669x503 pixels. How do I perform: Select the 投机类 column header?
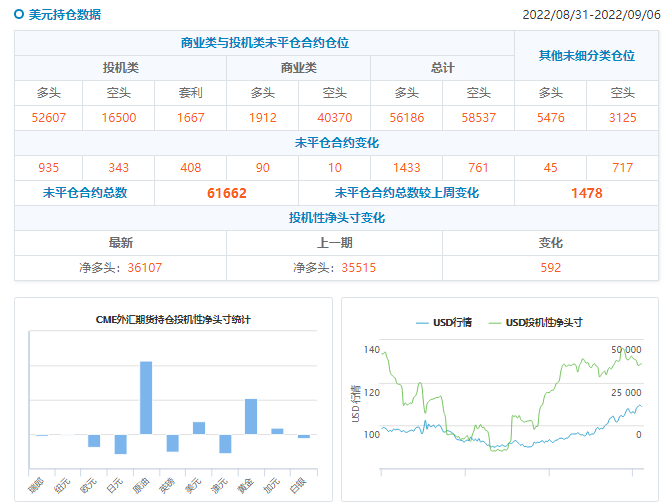pyautogui.click(x=121, y=68)
